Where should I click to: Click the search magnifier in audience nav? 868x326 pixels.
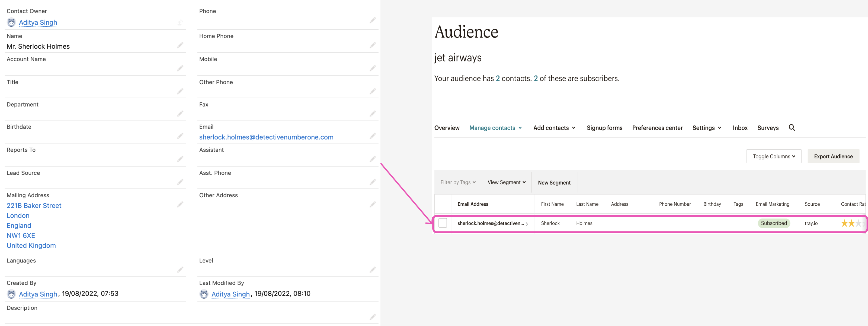coord(792,128)
